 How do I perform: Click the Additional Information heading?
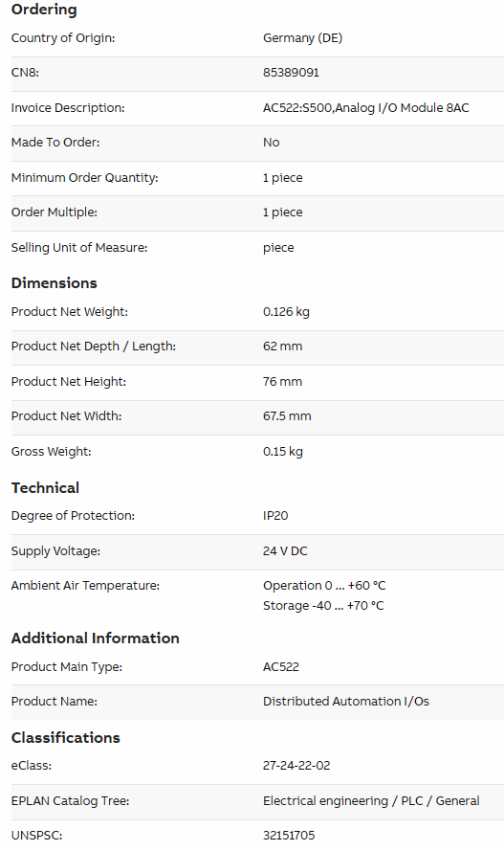point(96,638)
